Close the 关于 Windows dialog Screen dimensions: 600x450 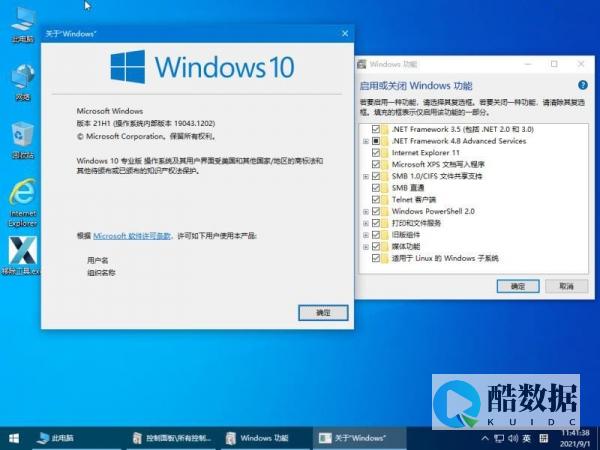pyautogui.click(x=345, y=33)
